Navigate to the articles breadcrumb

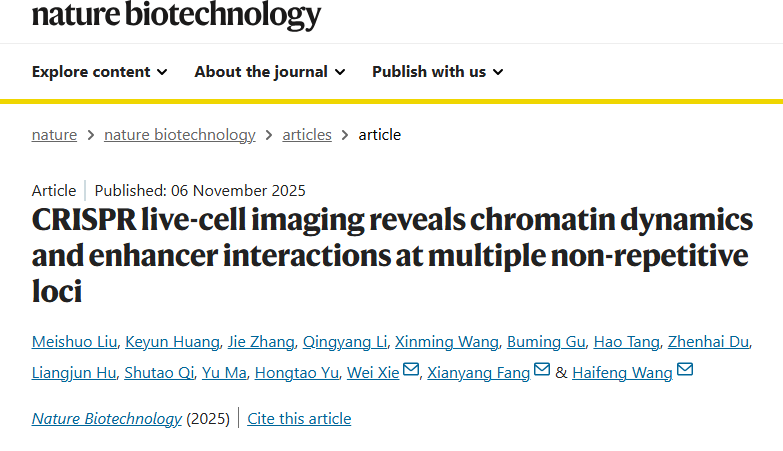point(307,135)
